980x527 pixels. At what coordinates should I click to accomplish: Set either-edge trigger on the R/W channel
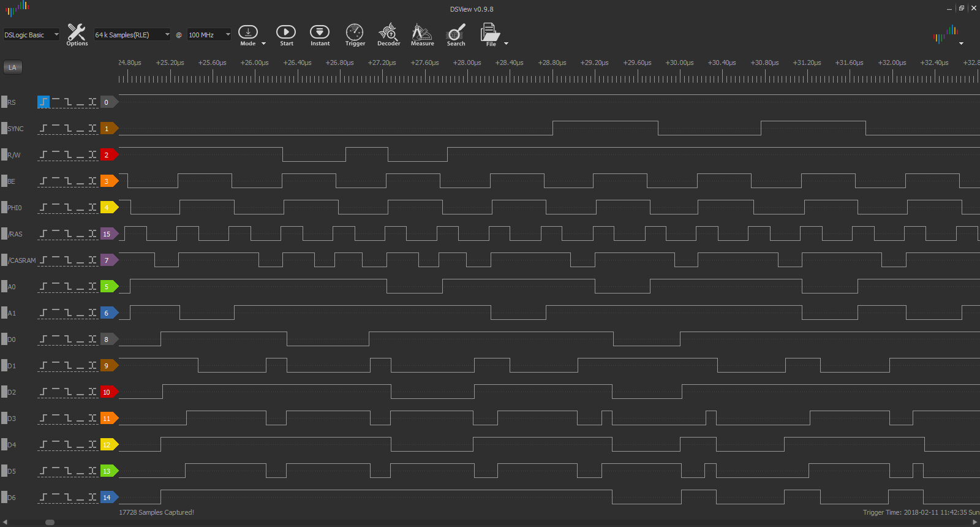click(92, 155)
